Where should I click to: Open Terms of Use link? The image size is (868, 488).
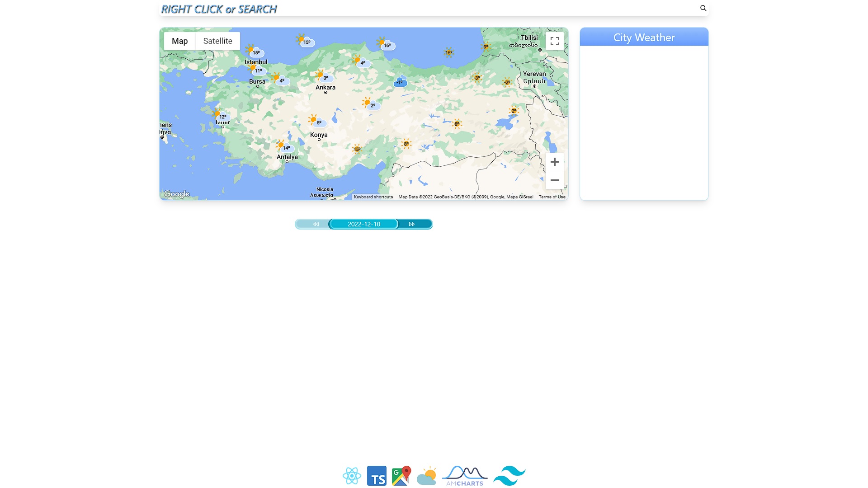click(x=552, y=197)
